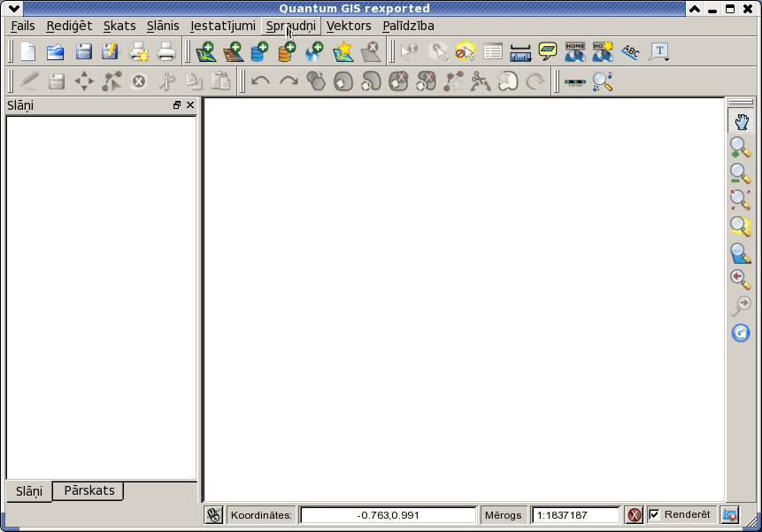Deselect features from all layers

coord(465,51)
